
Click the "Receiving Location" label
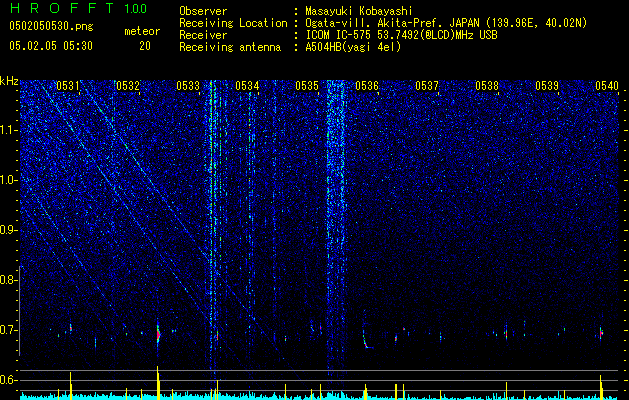pos(233,23)
